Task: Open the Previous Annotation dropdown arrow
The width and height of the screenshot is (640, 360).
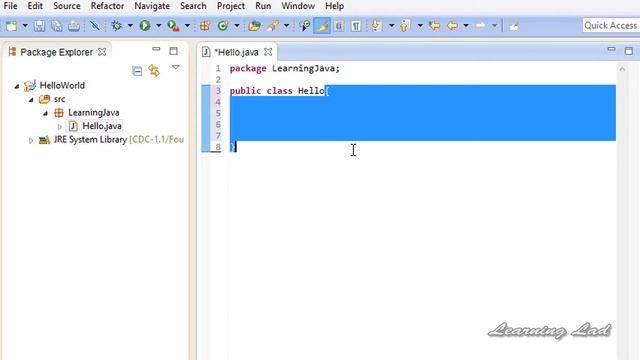Action: pyautogui.click(x=420, y=26)
